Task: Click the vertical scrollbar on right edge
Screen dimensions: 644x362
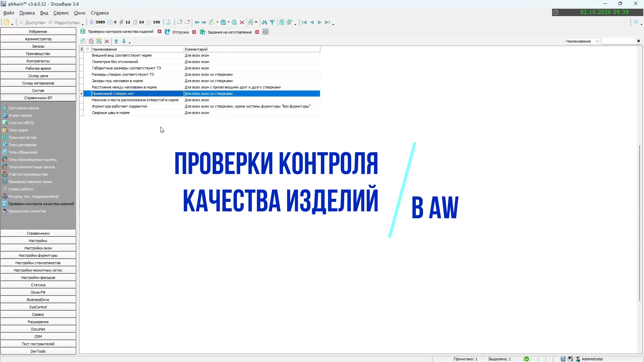Action: point(640,223)
